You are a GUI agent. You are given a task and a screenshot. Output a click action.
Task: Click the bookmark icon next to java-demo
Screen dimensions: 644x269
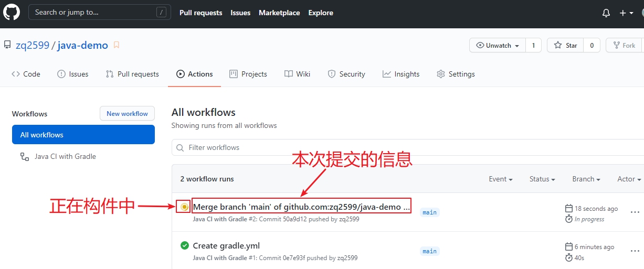point(117,45)
